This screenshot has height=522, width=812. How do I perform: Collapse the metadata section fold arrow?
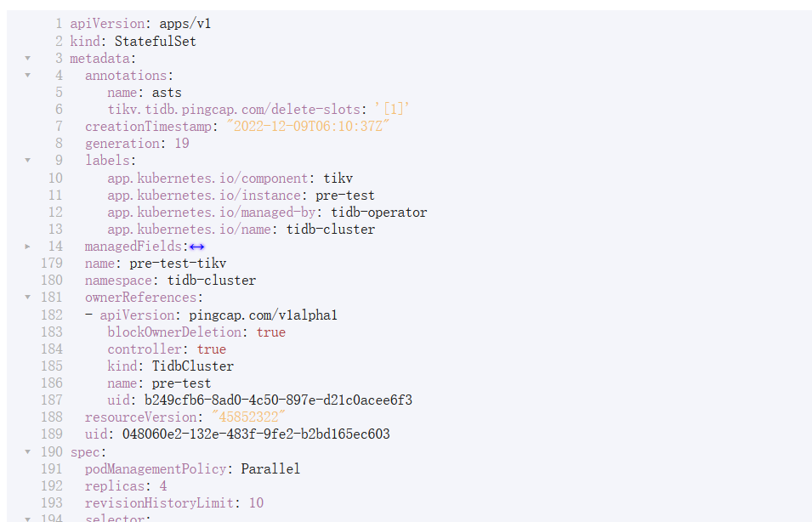pyautogui.click(x=27, y=59)
